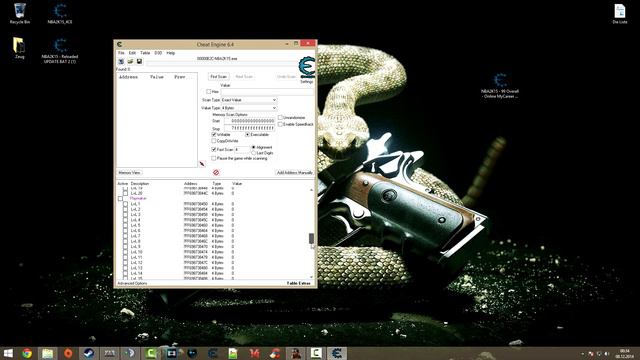
Task: Select NBA2K15 desktop icon beside Recycle Bin
Action: click(60, 13)
